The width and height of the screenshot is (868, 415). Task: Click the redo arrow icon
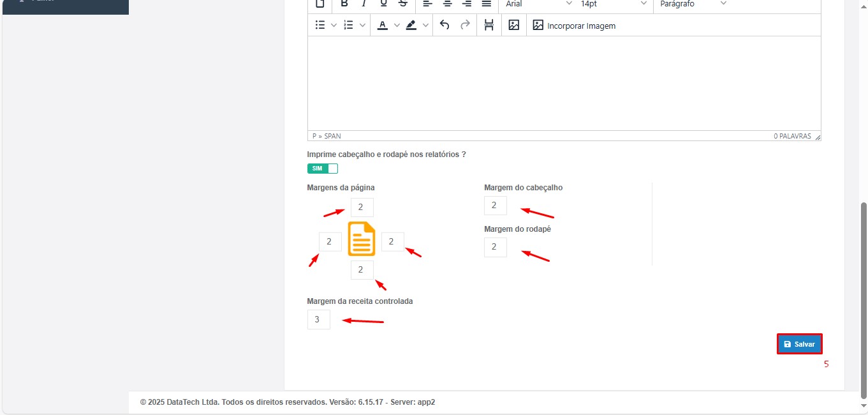[466, 26]
